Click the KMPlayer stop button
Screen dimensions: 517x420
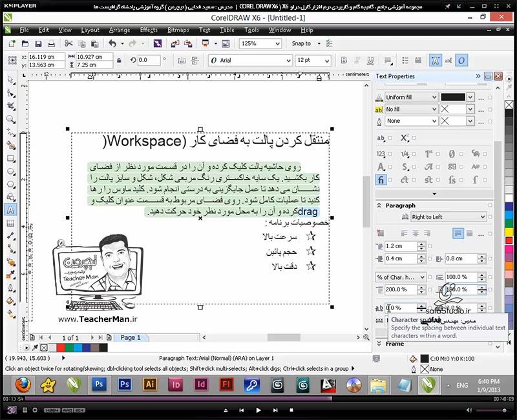click(x=291, y=410)
